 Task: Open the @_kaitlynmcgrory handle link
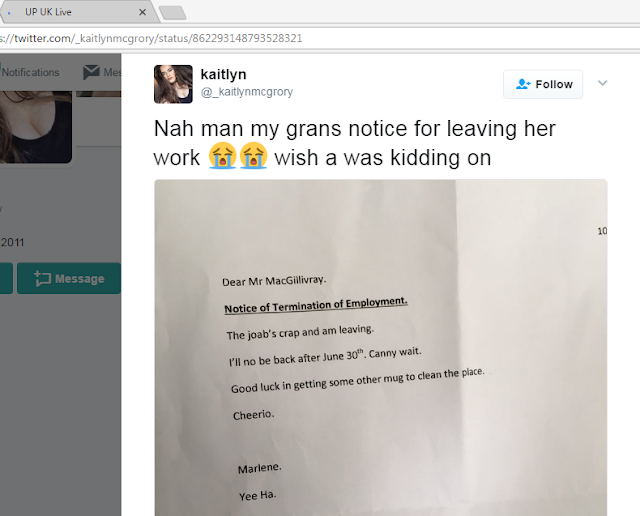pos(247,92)
